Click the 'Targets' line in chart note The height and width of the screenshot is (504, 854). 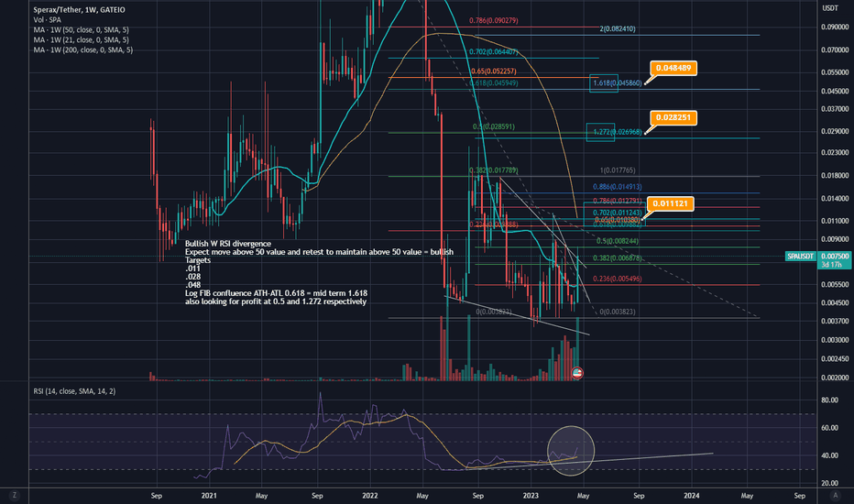[198, 260]
